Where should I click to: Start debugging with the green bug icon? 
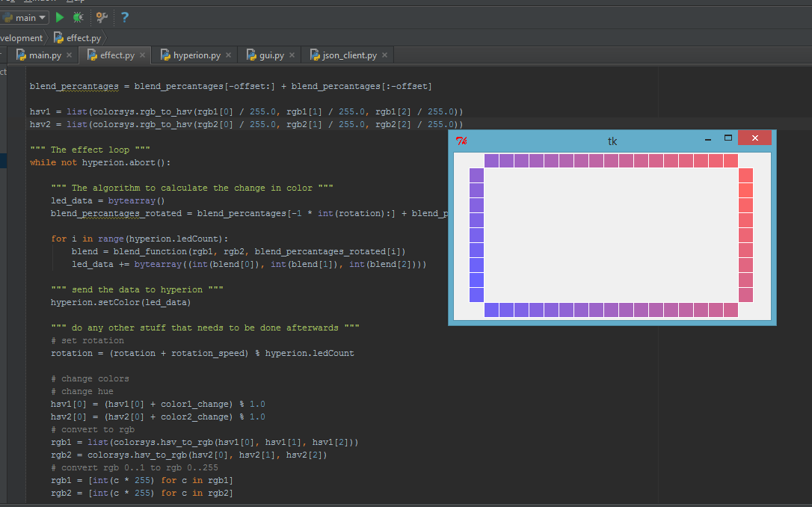point(79,18)
